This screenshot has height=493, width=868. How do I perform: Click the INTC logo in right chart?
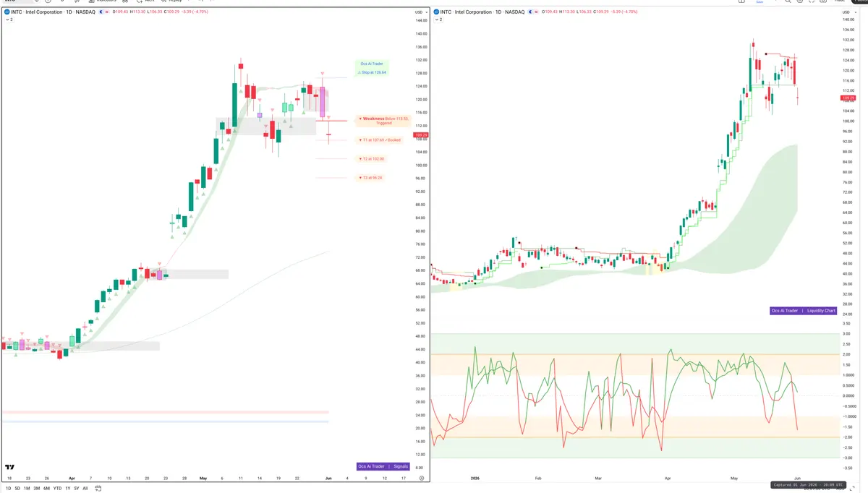click(x=436, y=12)
